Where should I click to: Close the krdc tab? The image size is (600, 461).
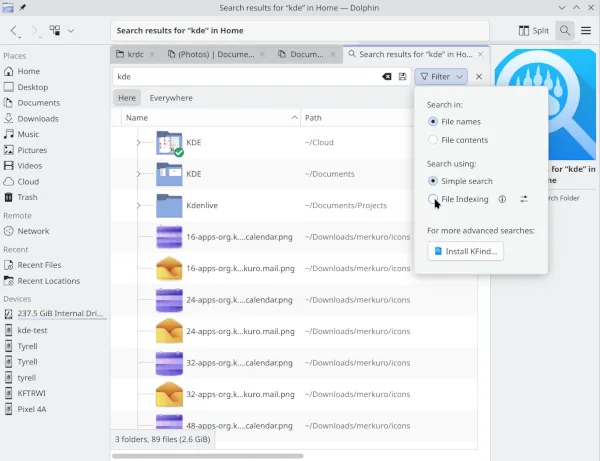152,54
